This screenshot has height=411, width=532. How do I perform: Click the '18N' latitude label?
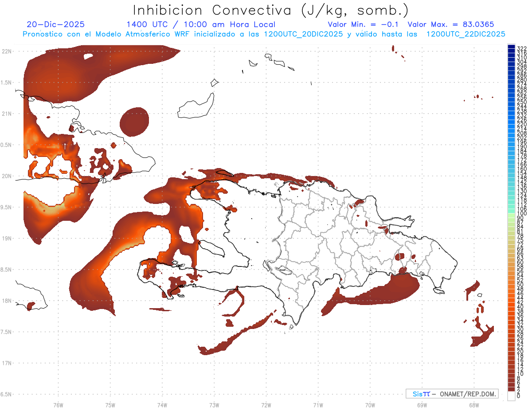click(x=7, y=301)
